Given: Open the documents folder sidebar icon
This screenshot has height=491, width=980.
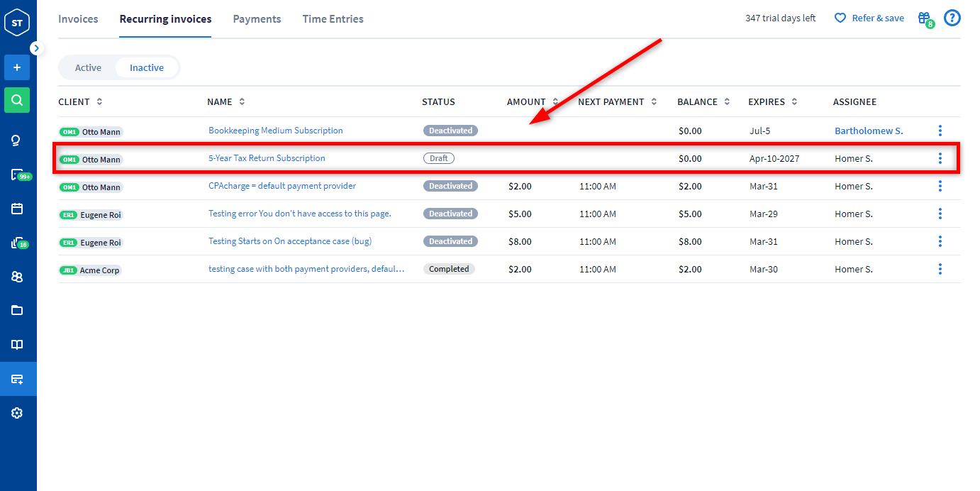Looking at the screenshot, I should (x=17, y=310).
